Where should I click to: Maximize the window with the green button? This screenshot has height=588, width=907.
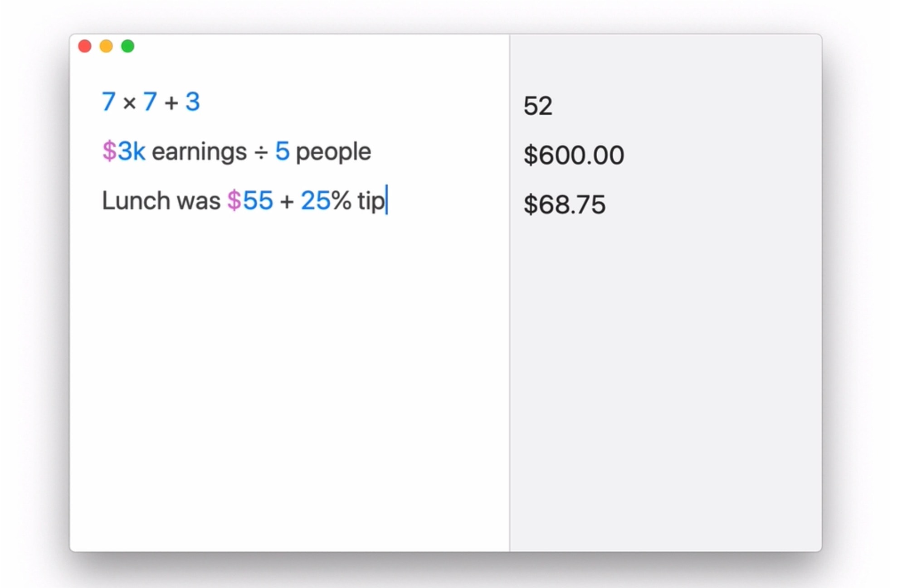tap(128, 46)
